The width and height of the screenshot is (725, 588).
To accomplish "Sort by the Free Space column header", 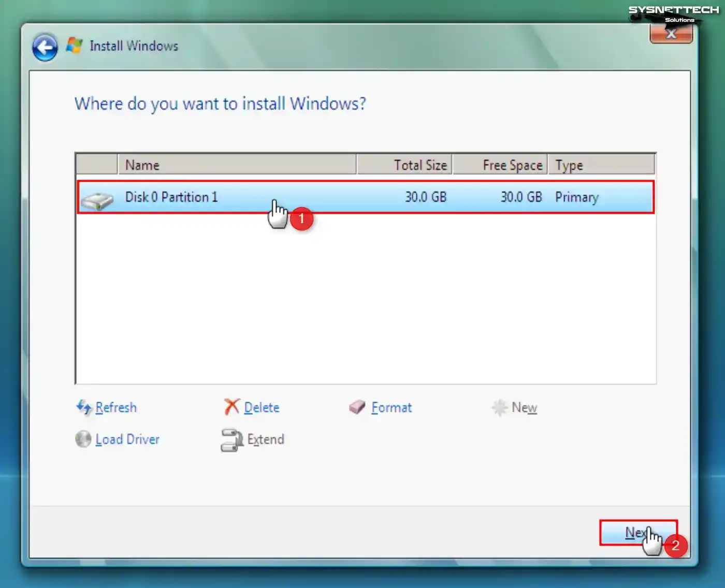I will [500, 165].
